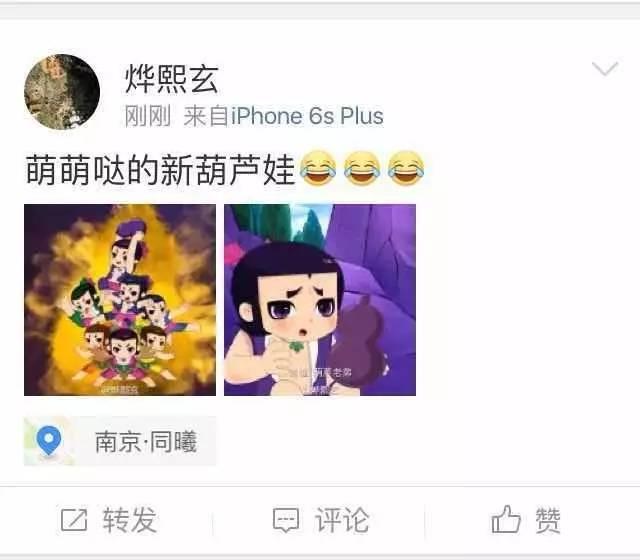Click the comment bubble icon

click(x=286, y=520)
